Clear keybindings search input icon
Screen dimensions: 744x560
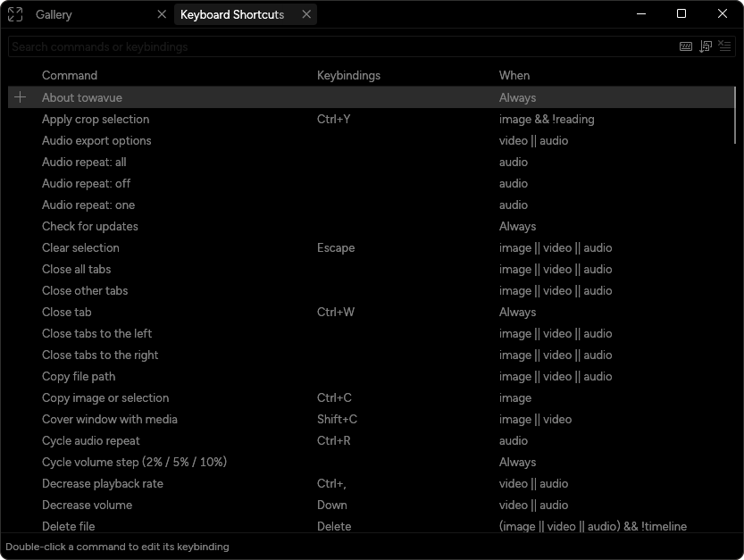[724, 46]
